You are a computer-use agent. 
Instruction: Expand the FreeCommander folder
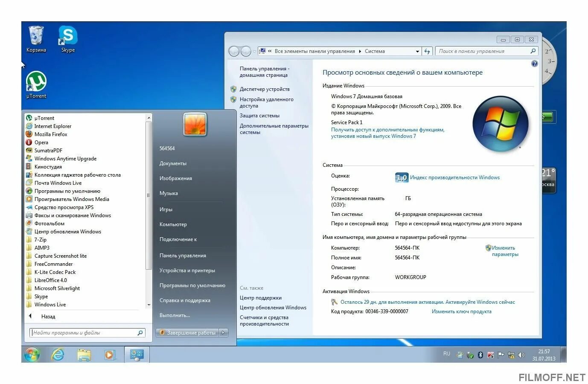[x=53, y=264]
